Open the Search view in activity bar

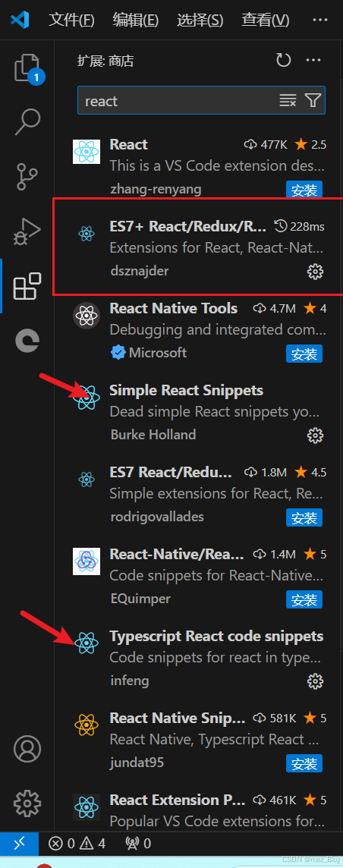point(27,121)
